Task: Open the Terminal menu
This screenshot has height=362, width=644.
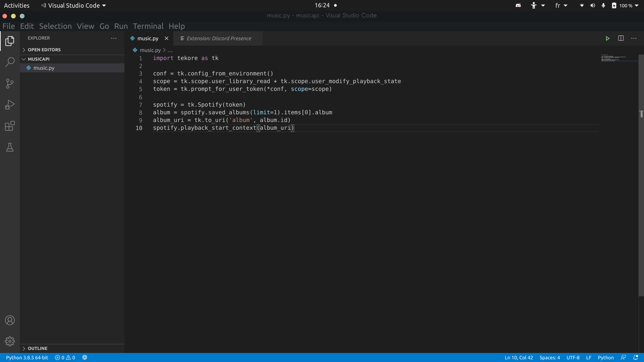Action: pyautogui.click(x=148, y=26)
